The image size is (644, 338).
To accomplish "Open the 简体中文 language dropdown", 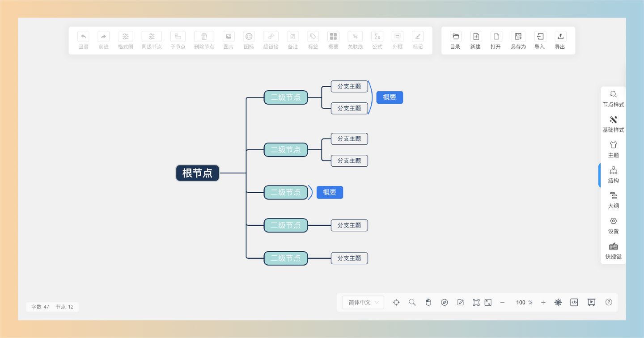I will click(363, 303).
